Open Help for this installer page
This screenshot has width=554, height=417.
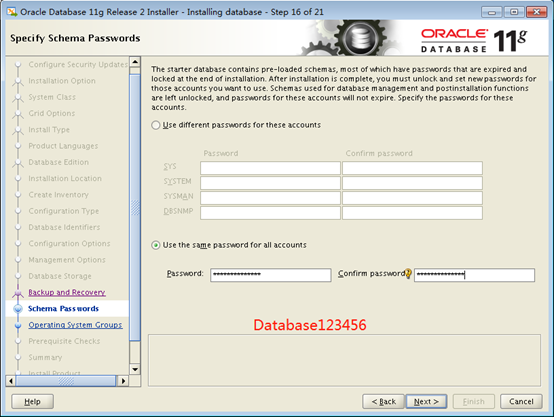tap(33, 401)
